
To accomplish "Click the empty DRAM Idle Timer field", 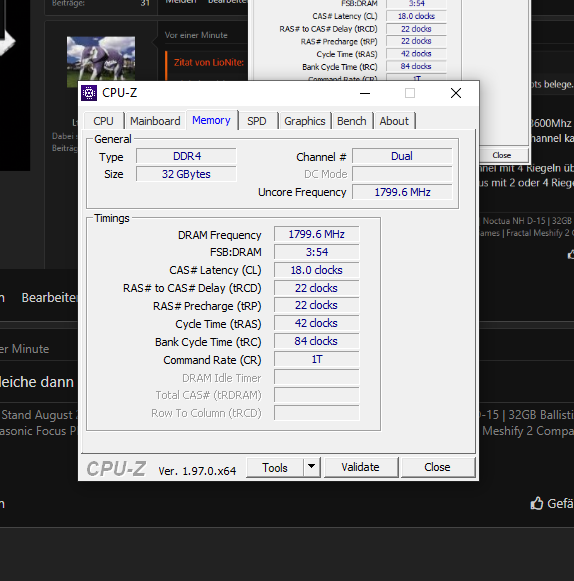I will (x=316, y=377).
